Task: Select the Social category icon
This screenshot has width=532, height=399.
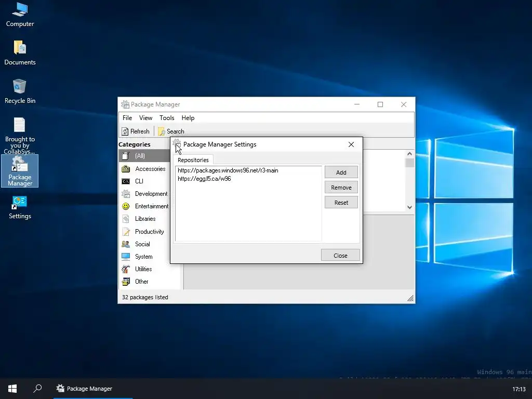Action: pos(126,244)
